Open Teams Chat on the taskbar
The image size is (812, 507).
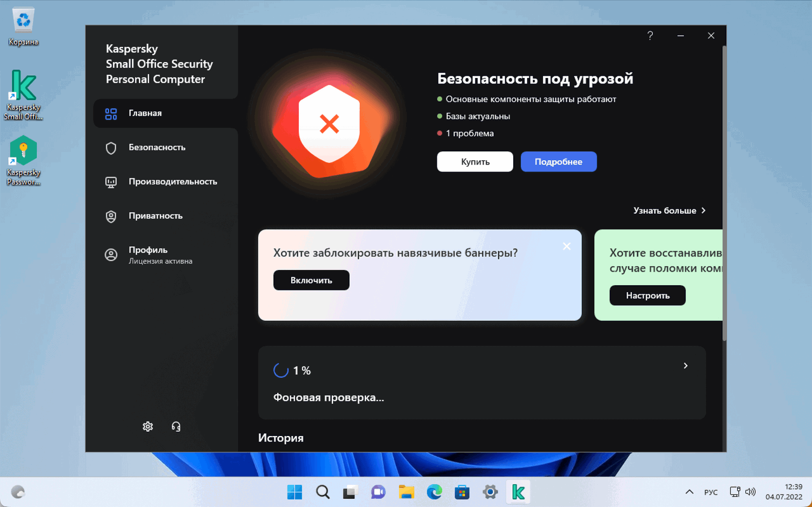[378, 492]
